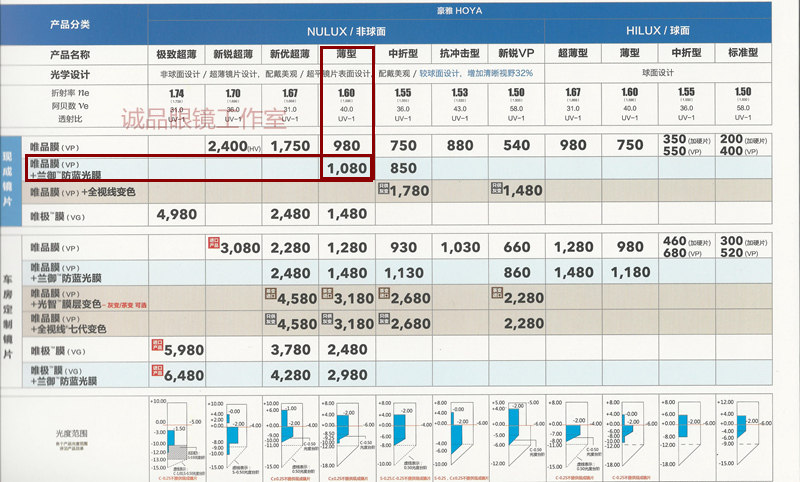Click the 350 (加硬片) price

click(x=686, y=140)
